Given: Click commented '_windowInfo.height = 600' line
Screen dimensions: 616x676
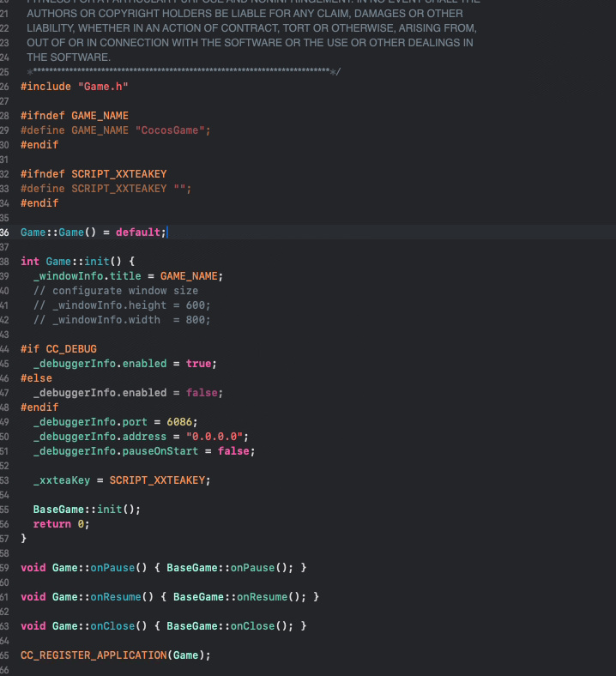Looking at the screenshot, I should [x=122, y=305].
